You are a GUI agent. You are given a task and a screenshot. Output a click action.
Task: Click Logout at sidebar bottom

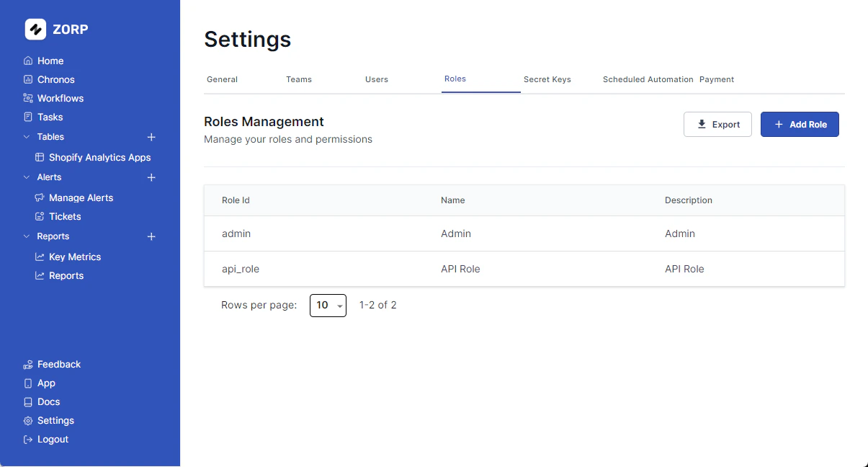52,439
